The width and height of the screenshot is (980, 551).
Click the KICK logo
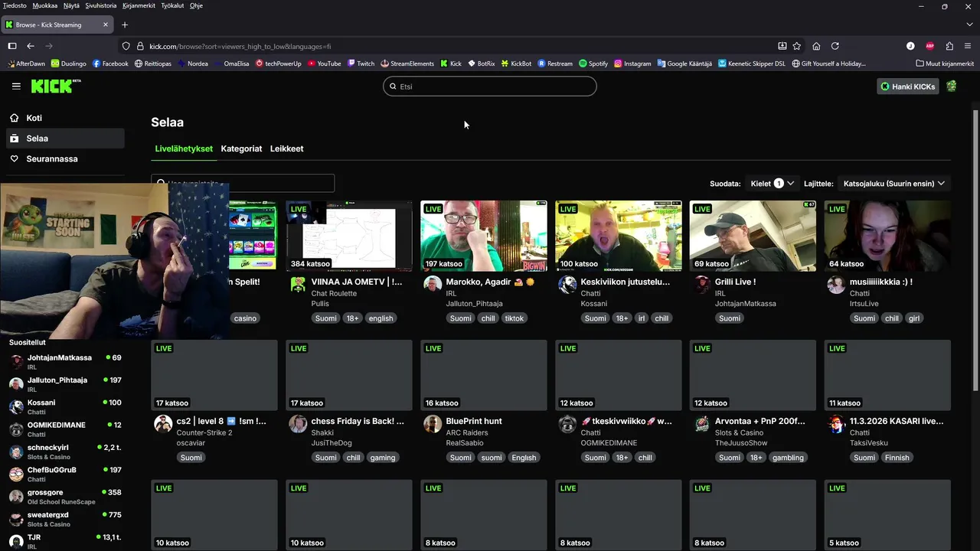[55, 86]
